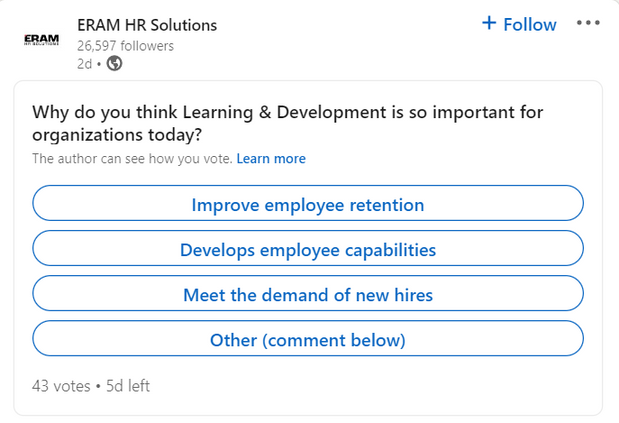Select the Other (comment below) option
The width and height of the screenshot is (619, 423).
(308, 338)
